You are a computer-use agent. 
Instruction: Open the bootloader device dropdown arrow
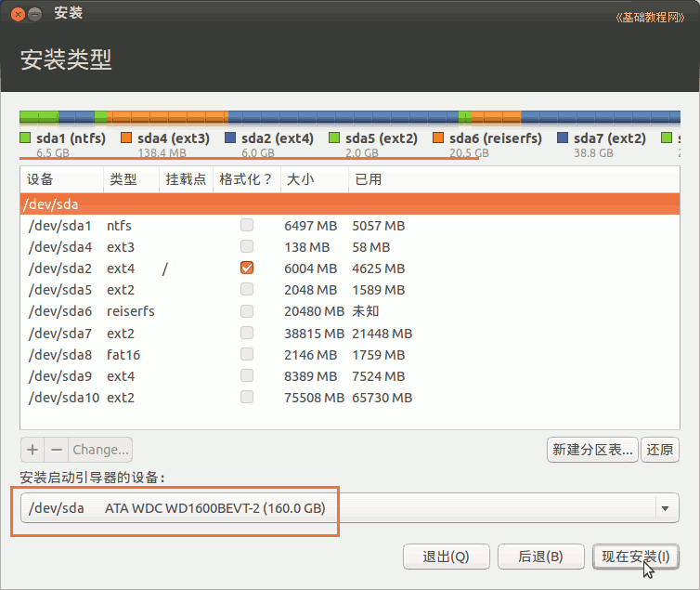click(x=665, y=508)
